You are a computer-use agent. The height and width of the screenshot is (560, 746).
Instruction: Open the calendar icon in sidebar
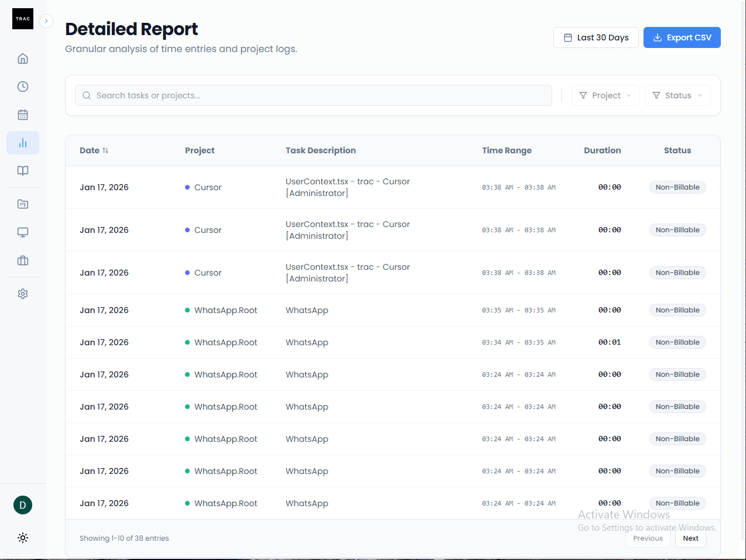(23, 115)
